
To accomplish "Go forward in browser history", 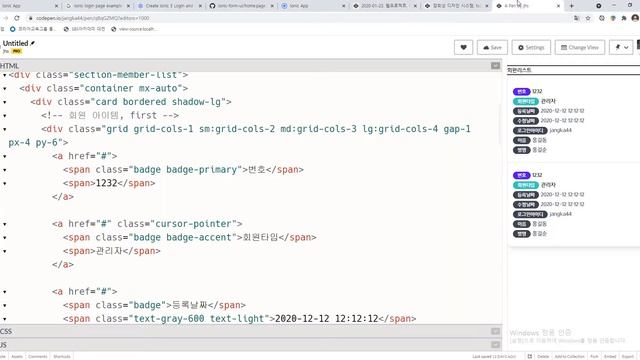I will (5, 18).
